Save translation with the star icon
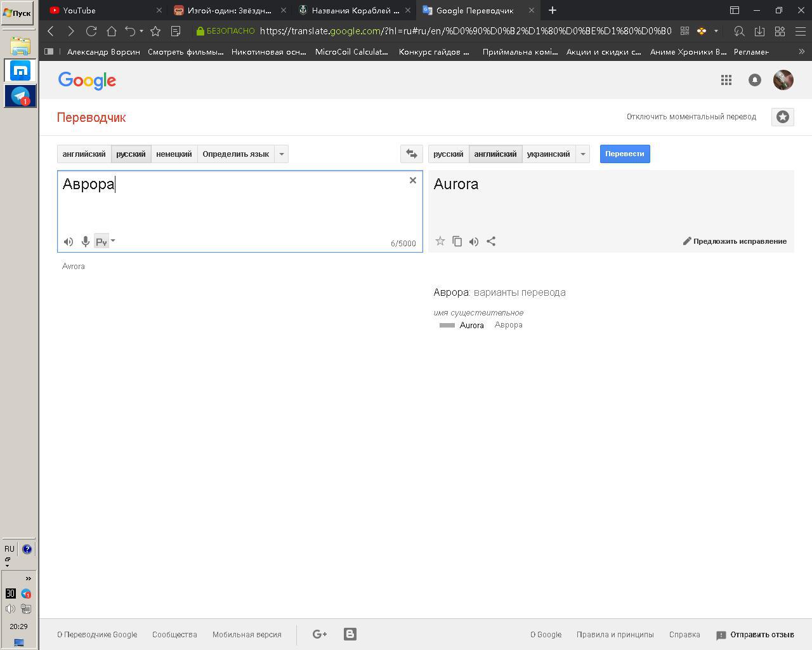 pos(440,241)
